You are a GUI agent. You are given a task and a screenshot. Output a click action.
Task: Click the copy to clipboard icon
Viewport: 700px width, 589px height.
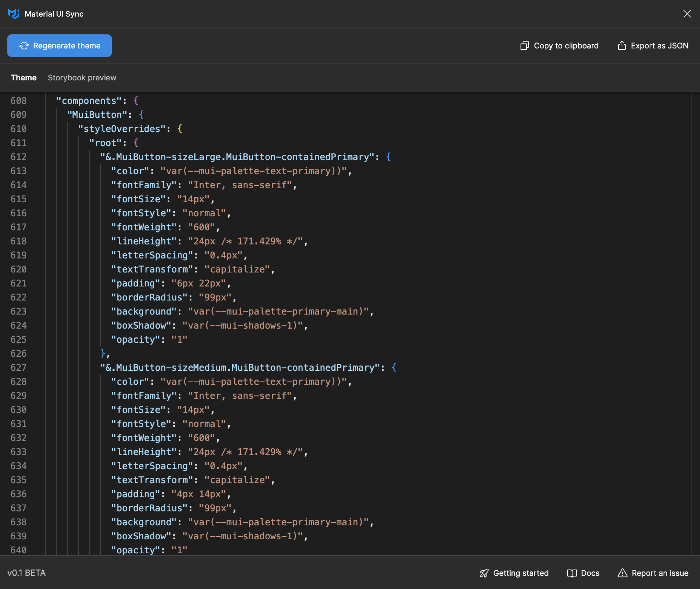pyautogui.click(x=524, y=46)
